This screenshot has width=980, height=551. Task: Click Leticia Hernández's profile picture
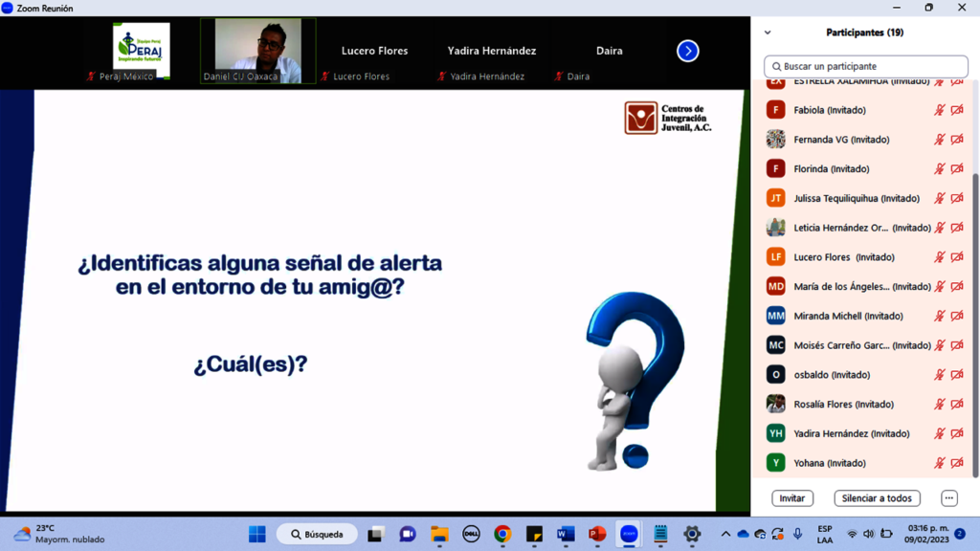[775, 228]
